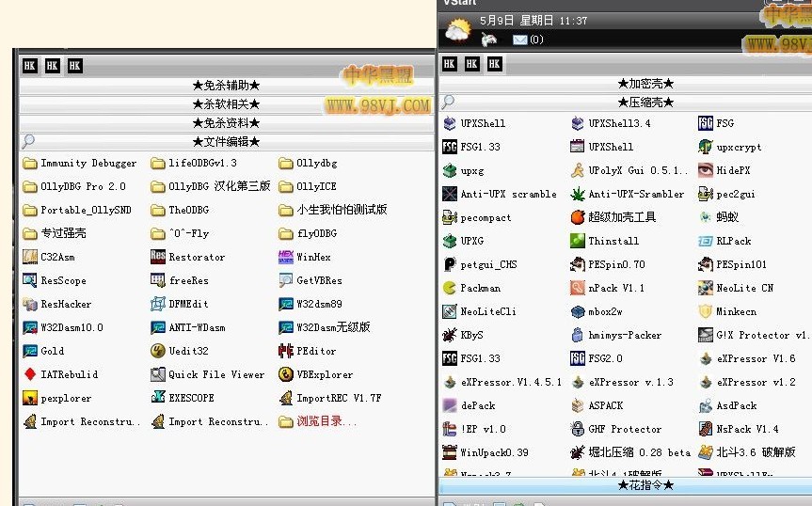812x506 pixels.
Task: Select second HK tab in left window
Action: [x=53, y=66]
